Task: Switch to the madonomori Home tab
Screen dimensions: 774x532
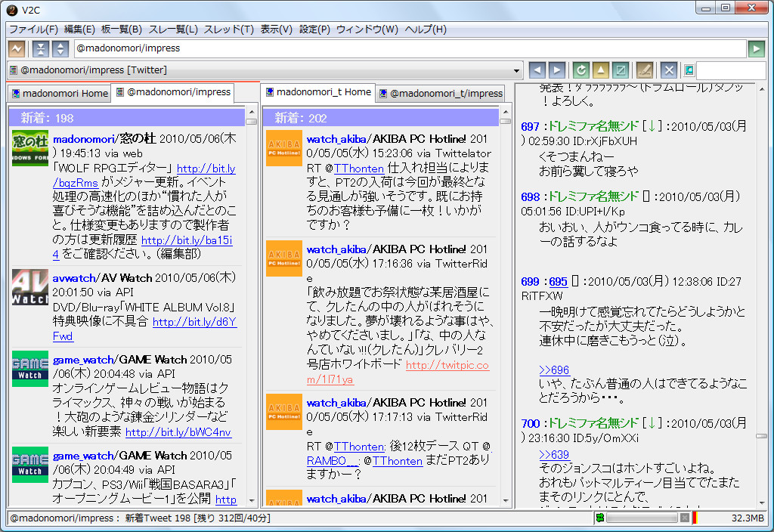Action: coord(58,93)
